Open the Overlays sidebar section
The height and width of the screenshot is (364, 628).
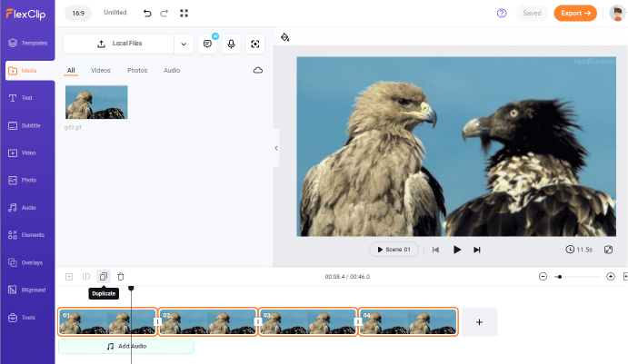27,263
